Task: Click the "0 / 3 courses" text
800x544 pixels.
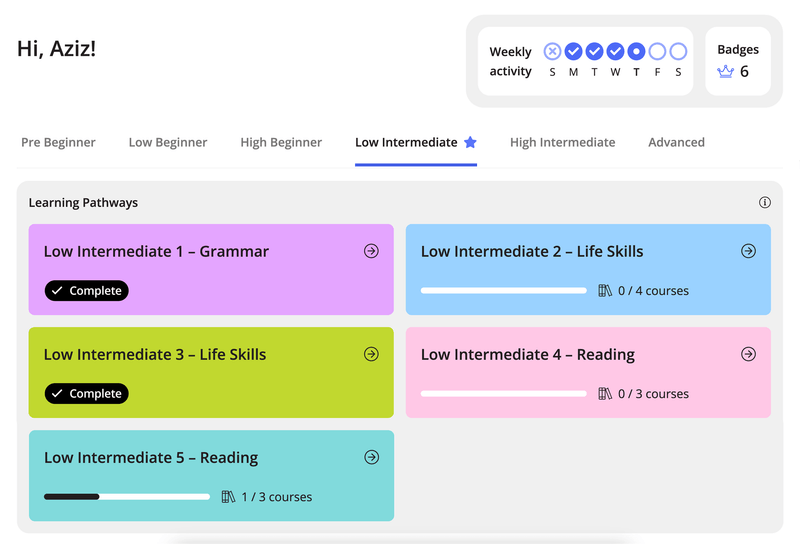Action: pyautogui.click(x=654, y=394)
